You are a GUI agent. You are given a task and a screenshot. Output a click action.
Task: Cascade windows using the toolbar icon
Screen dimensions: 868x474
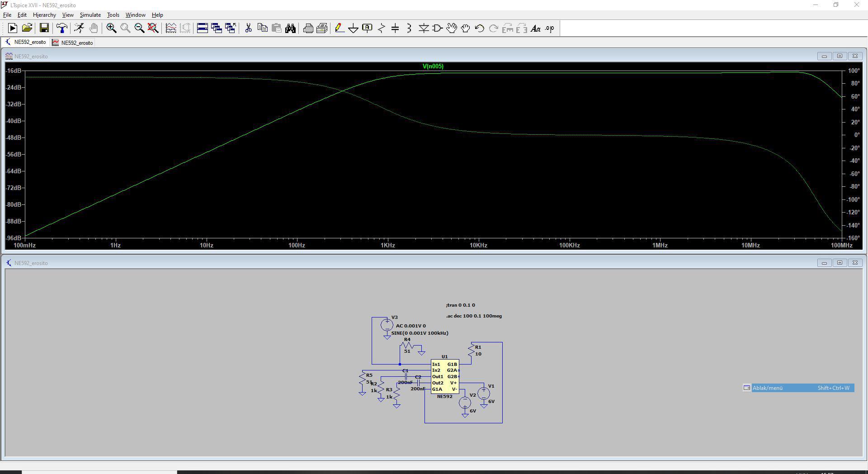pos(217,28)
